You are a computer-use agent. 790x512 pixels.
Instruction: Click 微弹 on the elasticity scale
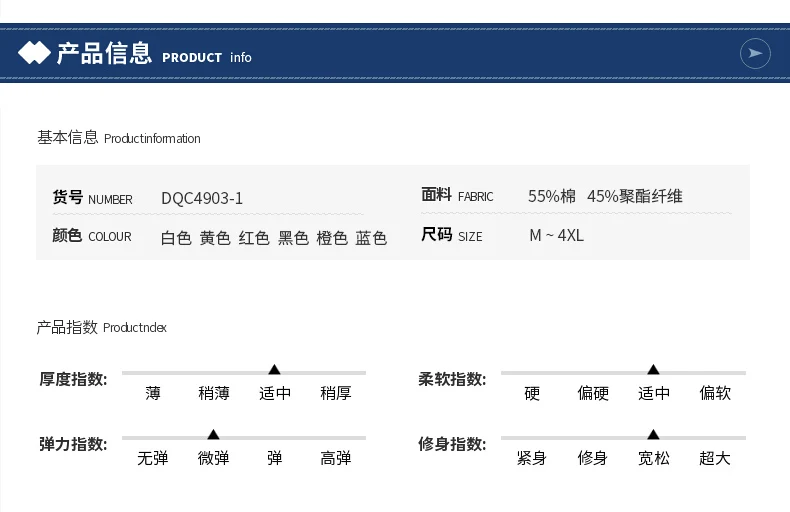[214, 458]
